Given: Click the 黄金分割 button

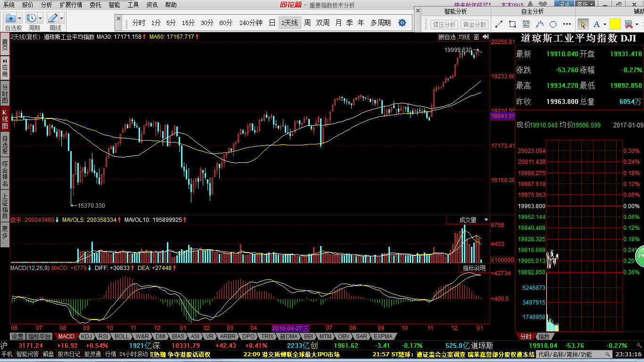Looking at the screenshot, I should click(474, 25).
